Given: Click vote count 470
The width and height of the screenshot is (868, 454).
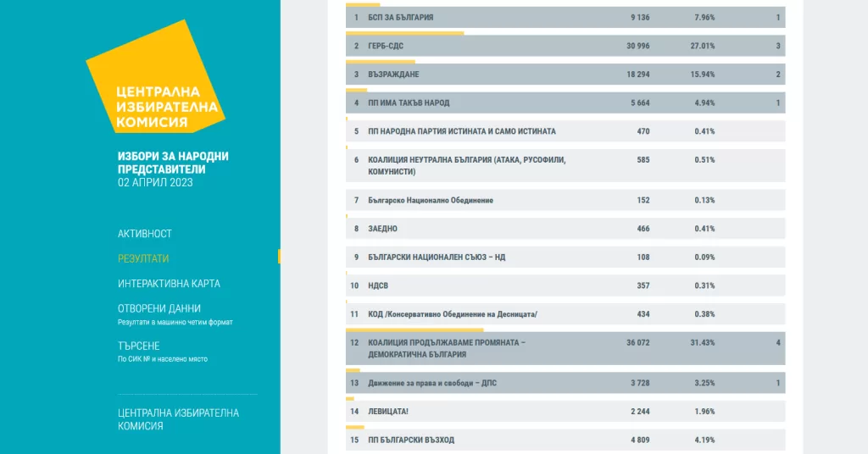Looking at the screenshot, I should pos(643,131).
